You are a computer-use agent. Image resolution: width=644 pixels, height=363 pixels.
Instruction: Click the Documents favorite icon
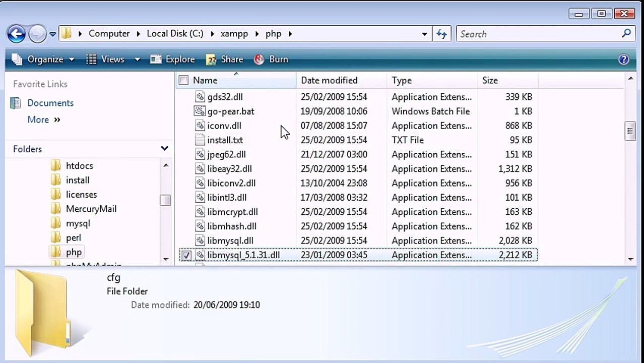click(16, 103)
